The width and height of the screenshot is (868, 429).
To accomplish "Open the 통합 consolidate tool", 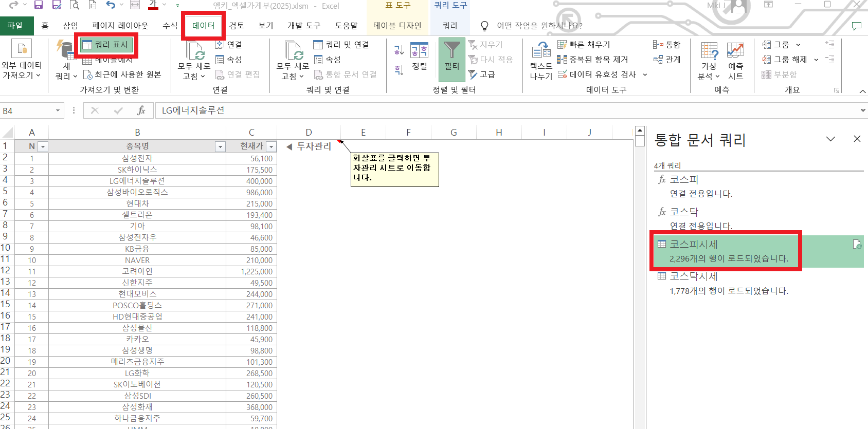I will 666,45.
